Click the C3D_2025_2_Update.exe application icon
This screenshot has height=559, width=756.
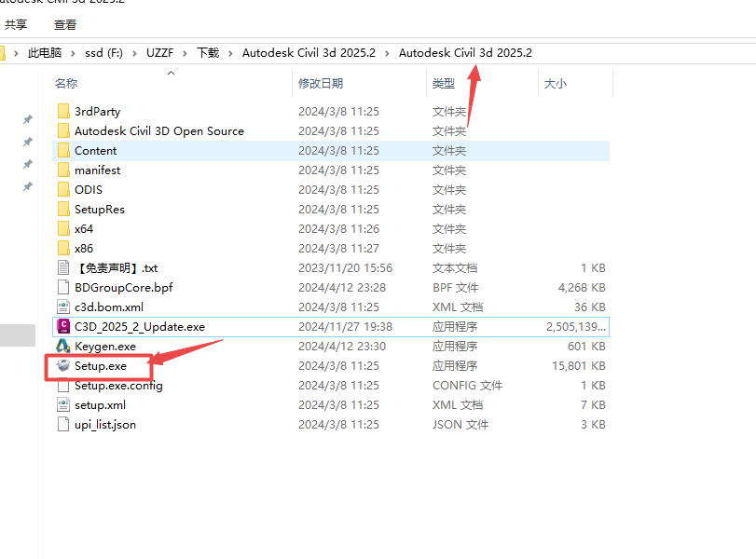pos(62,327)
